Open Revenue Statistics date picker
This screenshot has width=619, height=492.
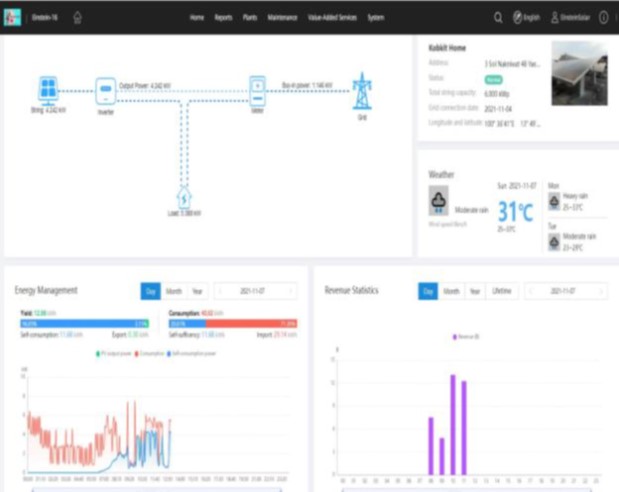click(x=565, y=291)
